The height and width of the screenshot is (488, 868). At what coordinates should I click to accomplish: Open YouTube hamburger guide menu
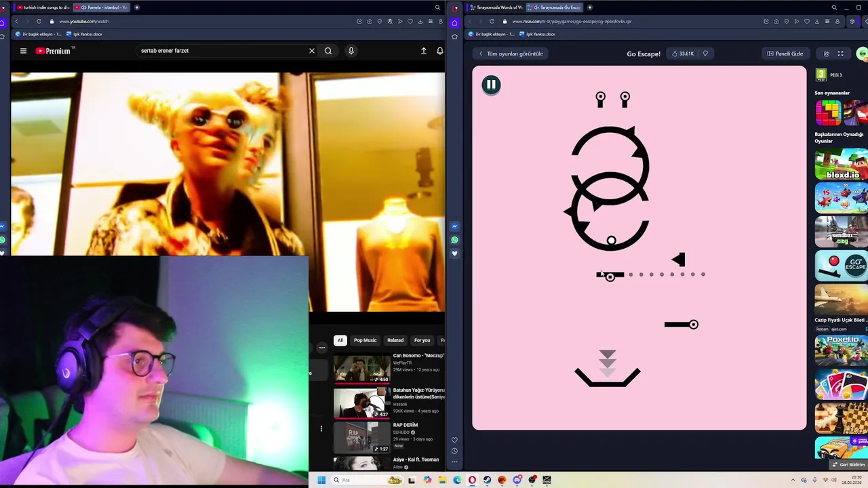(x=23, y=51)
